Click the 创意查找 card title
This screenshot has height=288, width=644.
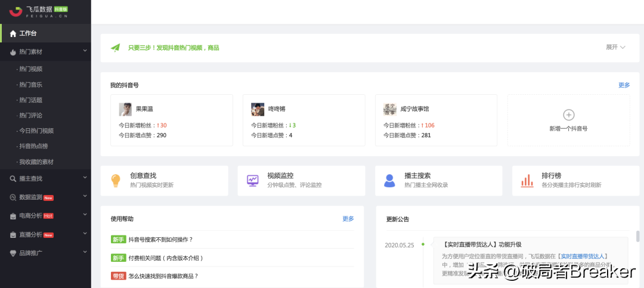(143, 175)
